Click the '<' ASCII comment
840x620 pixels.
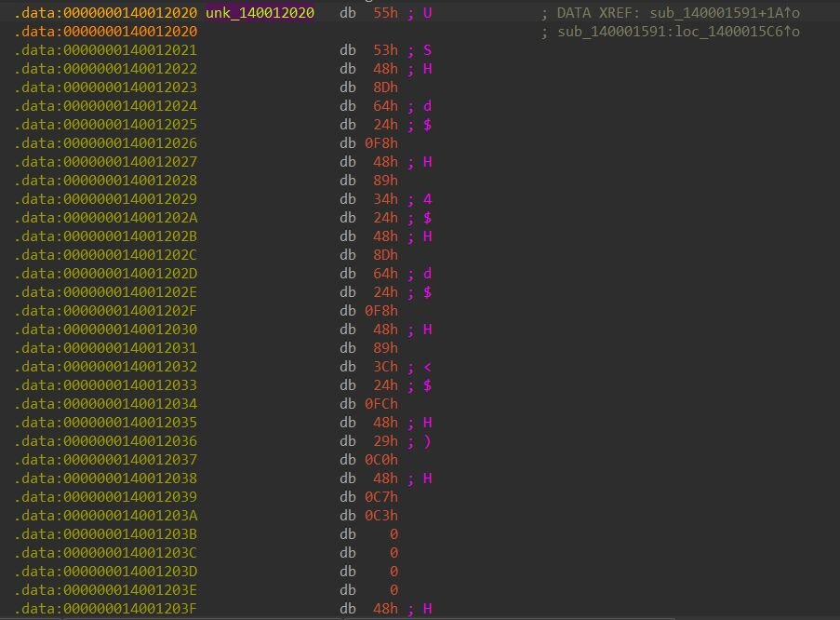coord(427,367)
